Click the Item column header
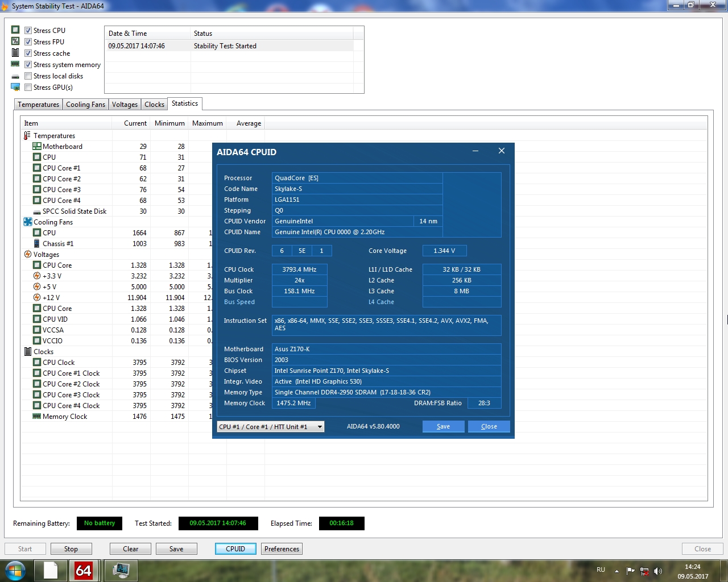The height and width of the screenshot is (582, 728). click(x=67, y=123)
